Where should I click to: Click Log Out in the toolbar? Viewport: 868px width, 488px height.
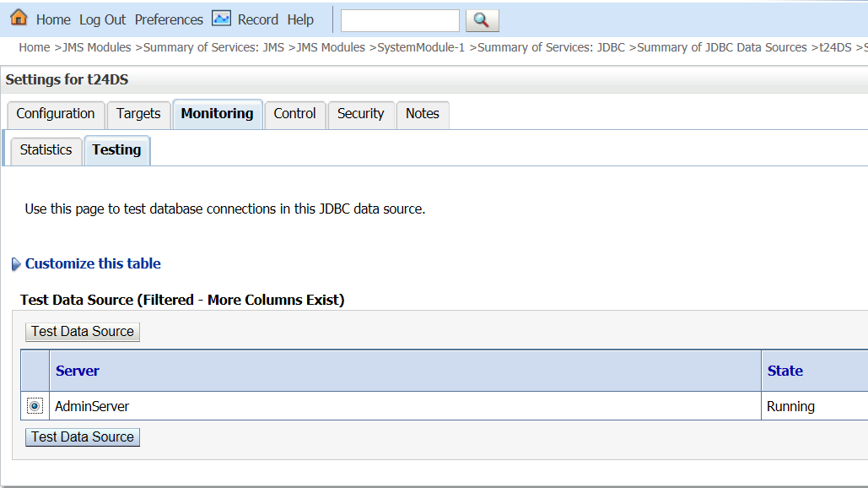point(102,19)
